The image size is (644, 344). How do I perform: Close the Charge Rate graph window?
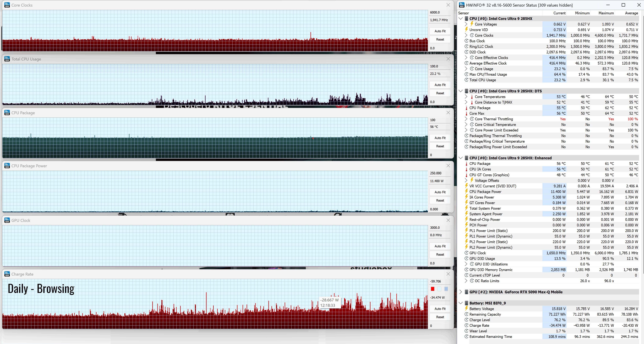448,274
